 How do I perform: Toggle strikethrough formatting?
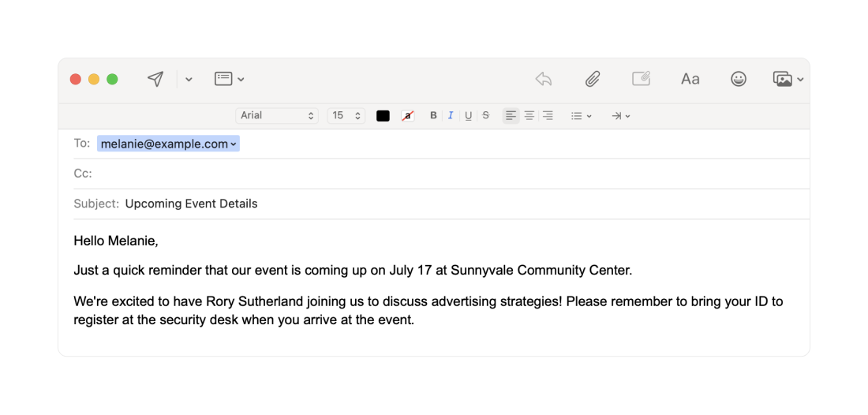(x=485, y=116)
